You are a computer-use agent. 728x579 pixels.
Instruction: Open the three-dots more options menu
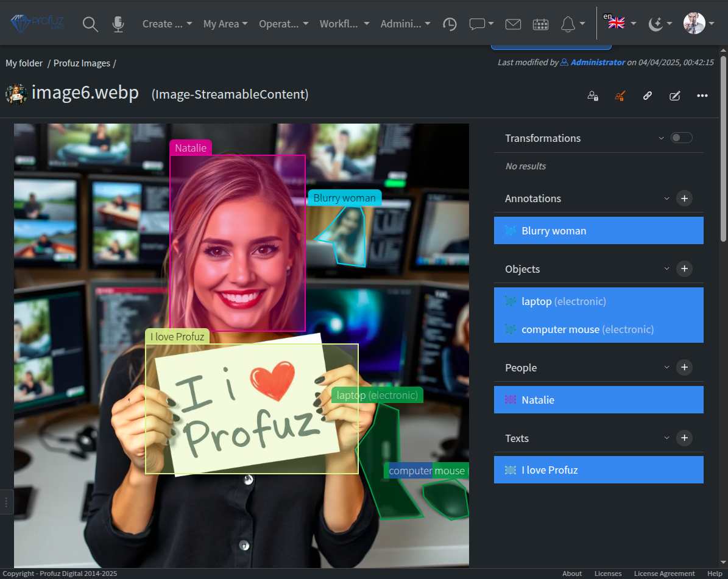(x=702, y=96)
